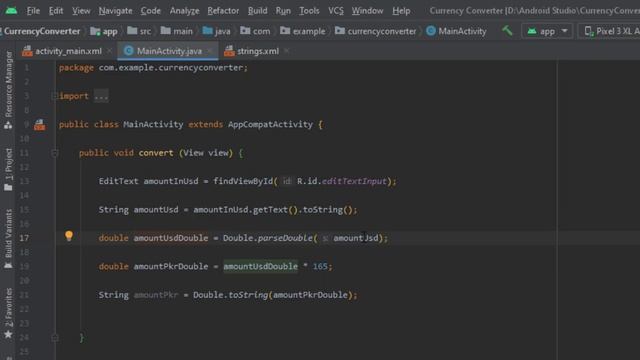Click the editTextInput resource id
Viewport: 640px width, 360px height.
[x=354, y=181]
